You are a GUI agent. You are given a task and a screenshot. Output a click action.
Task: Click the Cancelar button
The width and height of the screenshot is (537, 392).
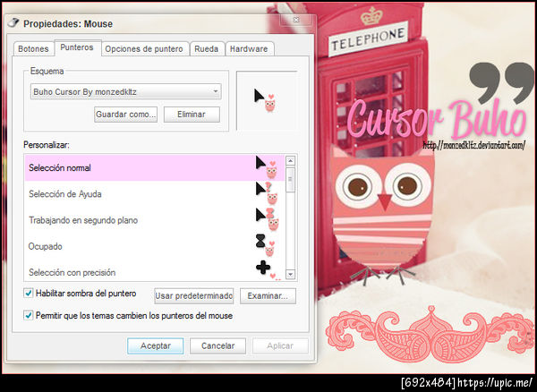pos(217,345)
